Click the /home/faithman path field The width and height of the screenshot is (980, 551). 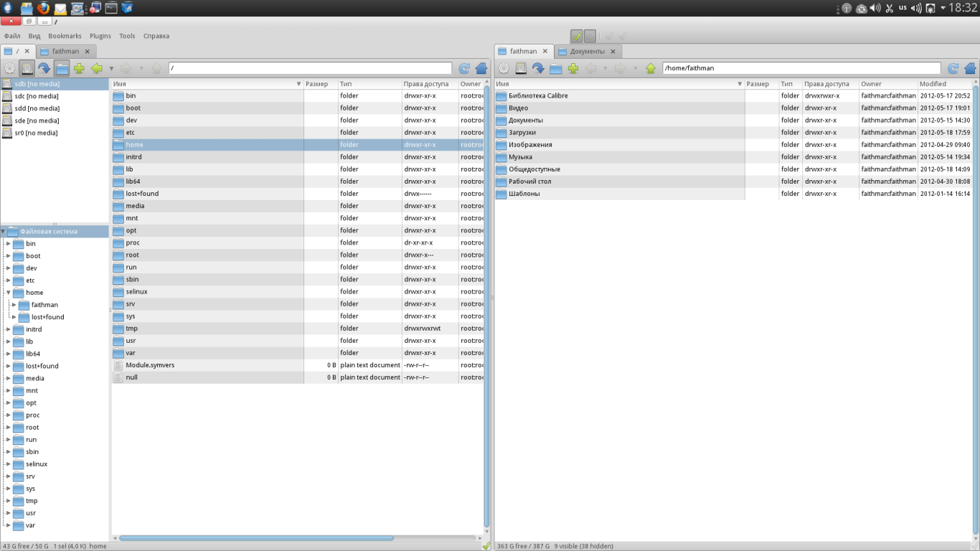tap(801, 68)
